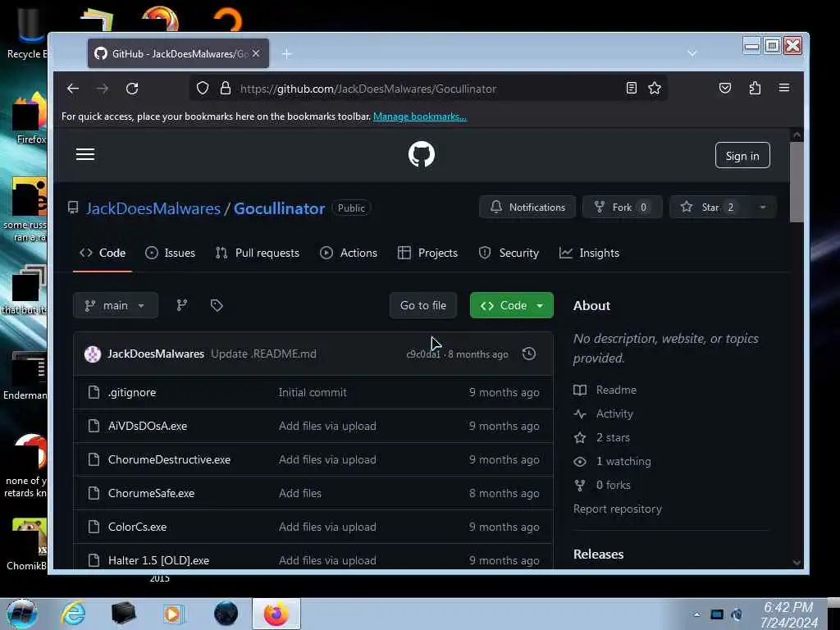Open Internet Explorer from taskbar
Viewport: 840px width, 630px height.
point(73,614)
